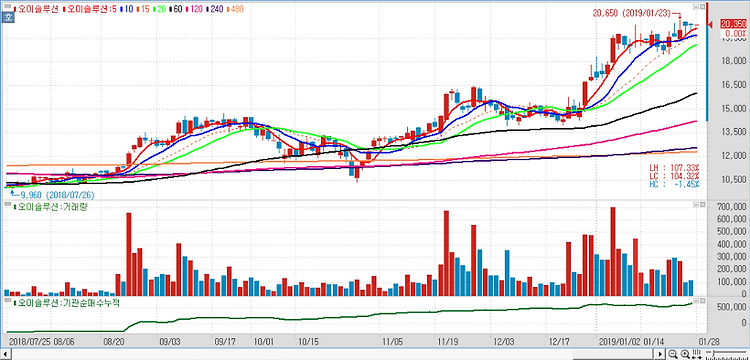The height and width of the screenshot is (360, 750).
Task: Click the gray square icon above 호
Action: coord(8,6)
